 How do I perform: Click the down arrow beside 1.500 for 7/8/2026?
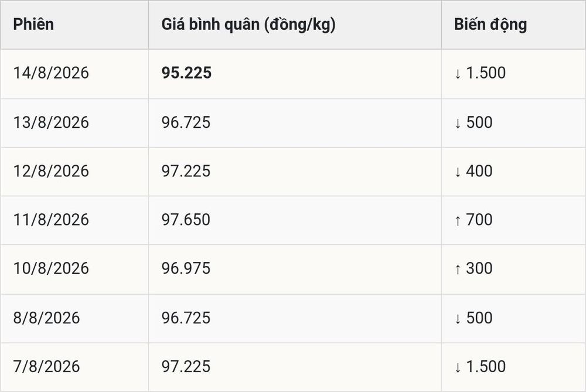tap(458, 367)
